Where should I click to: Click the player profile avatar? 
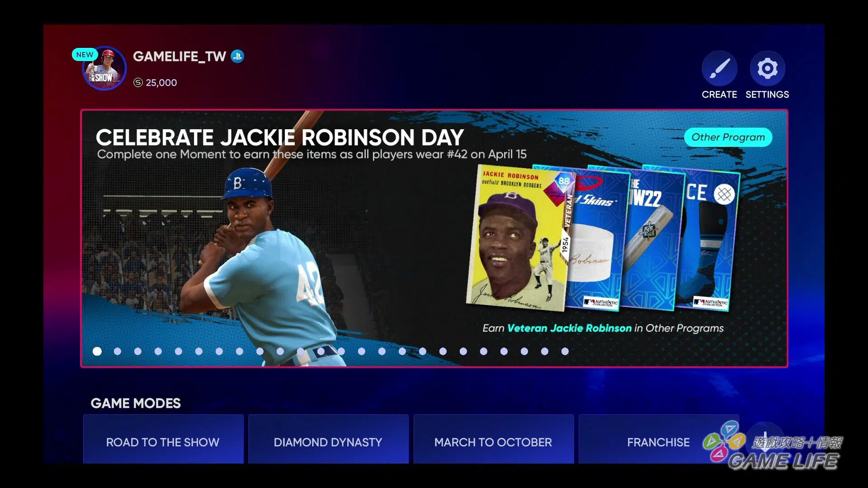tap(104, 69)
